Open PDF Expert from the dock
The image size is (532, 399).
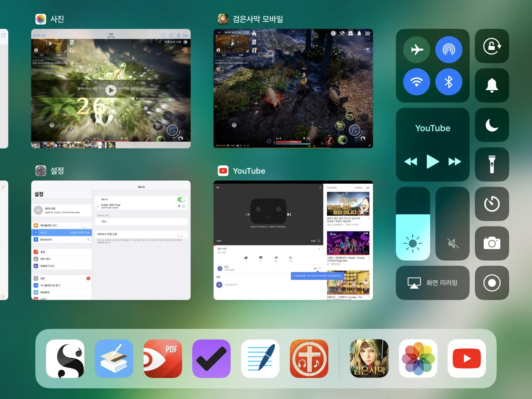(x=163, y=359)
